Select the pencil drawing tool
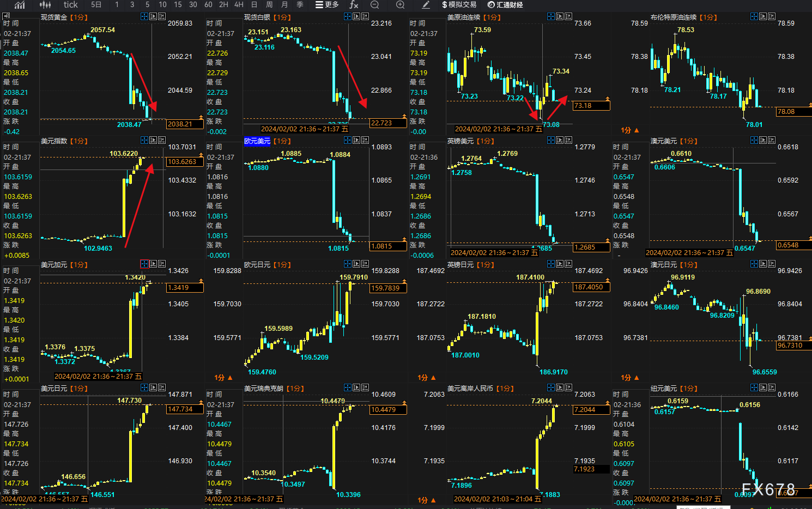812x509 pixels. [x=426, y=5]
